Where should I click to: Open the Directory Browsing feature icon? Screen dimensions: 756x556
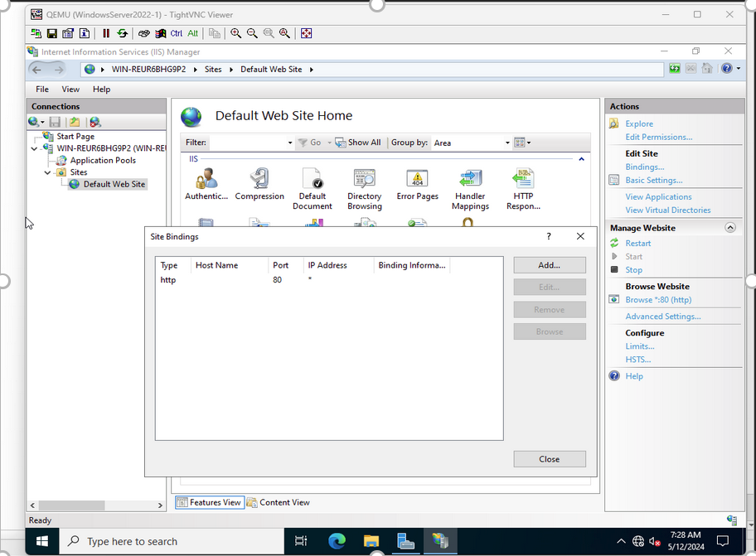365,189
